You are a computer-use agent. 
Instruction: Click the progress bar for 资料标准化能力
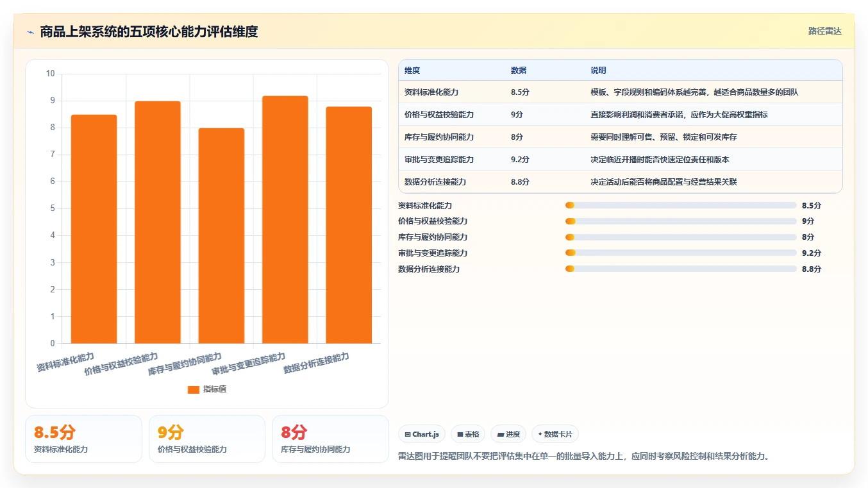point(681,205)
